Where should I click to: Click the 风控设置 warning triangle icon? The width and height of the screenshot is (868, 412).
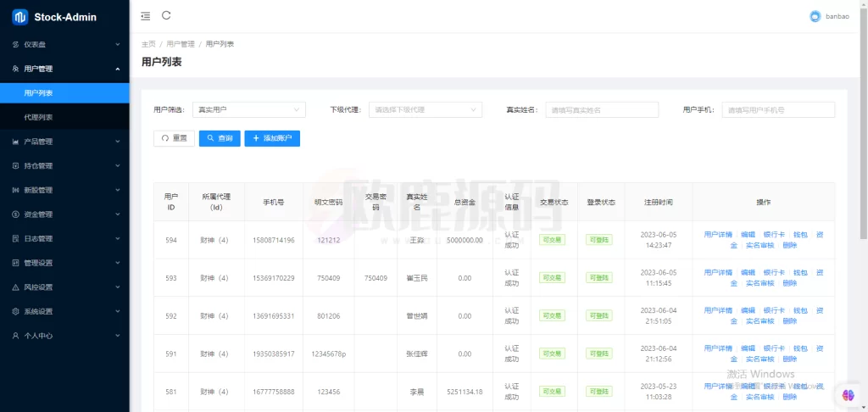tap(15, 287)
